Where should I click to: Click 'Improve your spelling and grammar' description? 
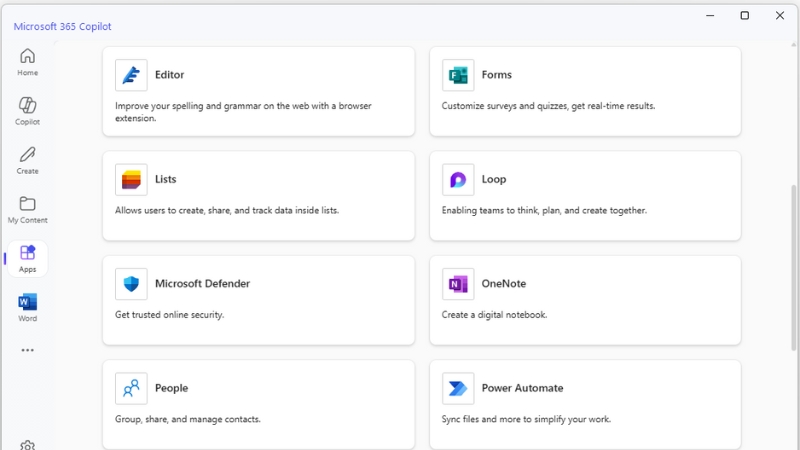click(x=243, y=112)
